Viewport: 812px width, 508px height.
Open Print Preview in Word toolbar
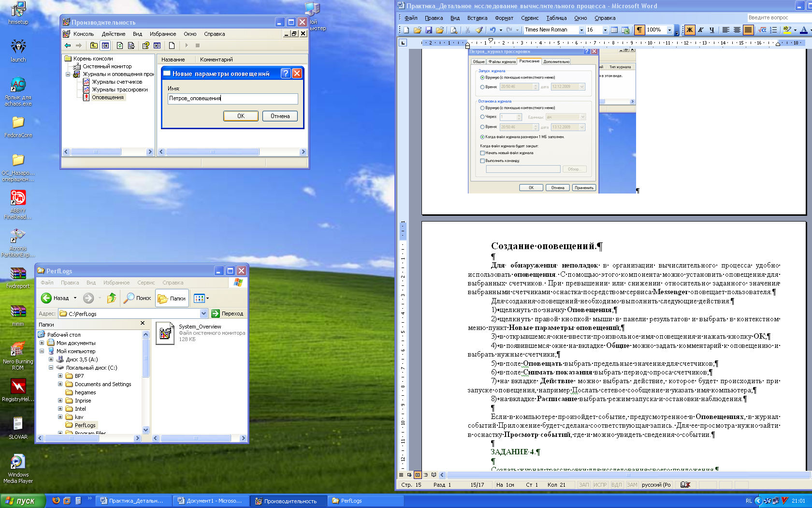pos(454,30)
